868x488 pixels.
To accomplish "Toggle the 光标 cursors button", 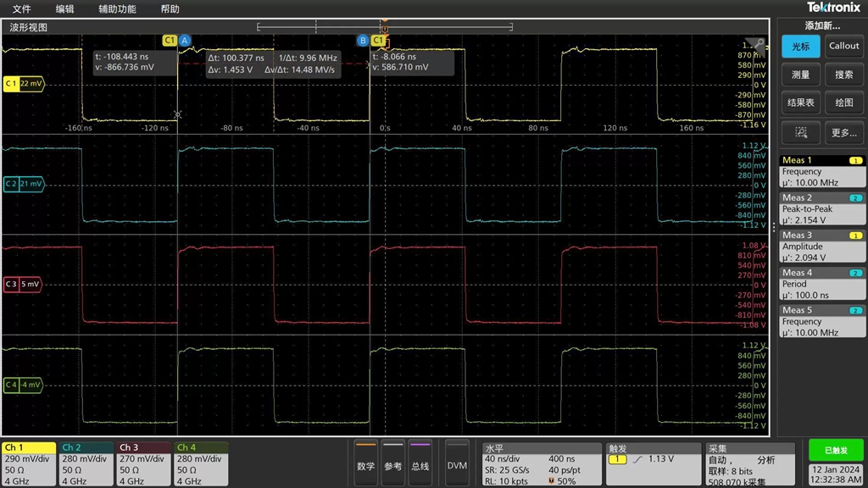I will (x=800, y=47).
